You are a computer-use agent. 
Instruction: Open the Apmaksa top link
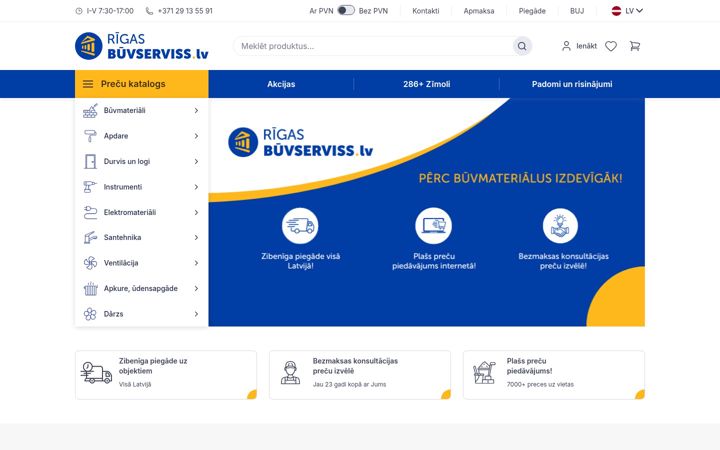pos(478,11)
